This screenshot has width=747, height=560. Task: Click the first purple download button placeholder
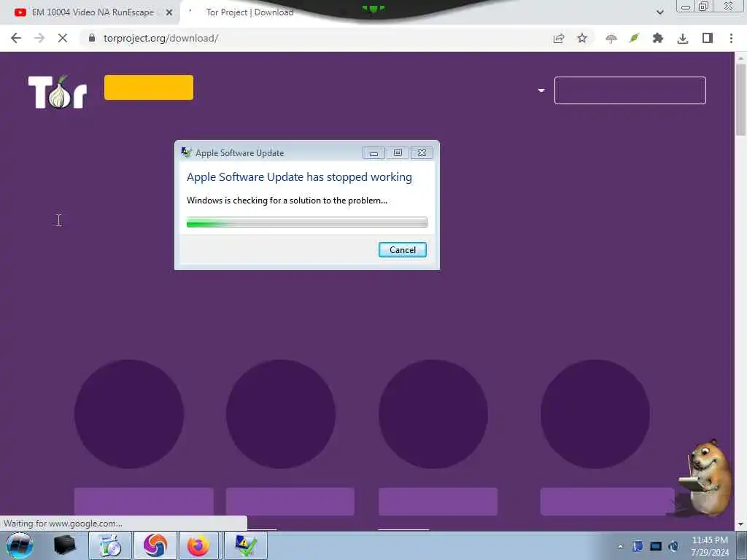(x=144, y=502)
